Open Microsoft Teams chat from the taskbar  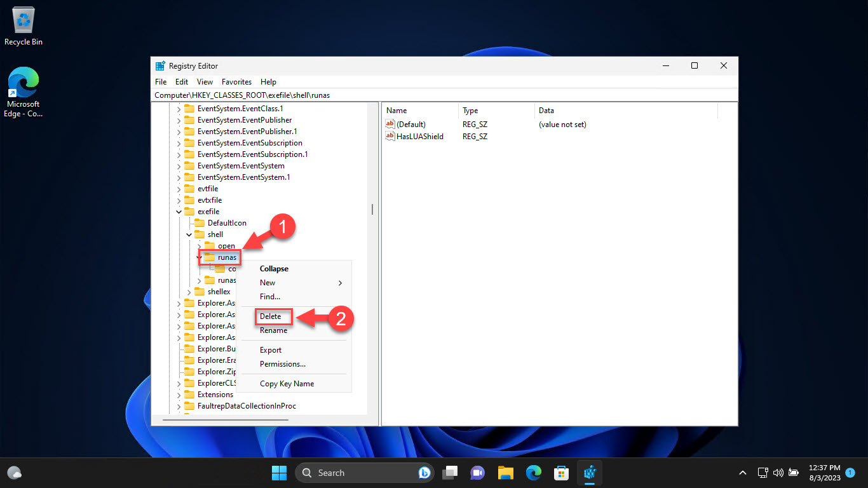coord(477,473)
